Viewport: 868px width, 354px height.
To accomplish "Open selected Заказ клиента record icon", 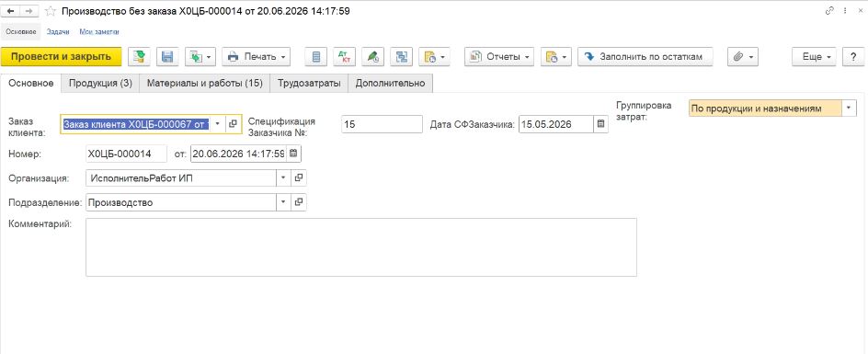I will (233, 124).
